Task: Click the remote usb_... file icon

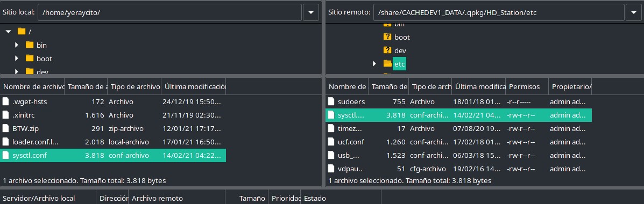Action: click(x=331, y=156)
